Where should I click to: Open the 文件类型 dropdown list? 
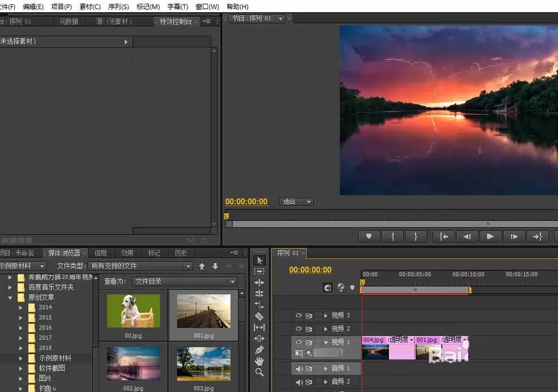pyautogui.click(x=141, y=266)
